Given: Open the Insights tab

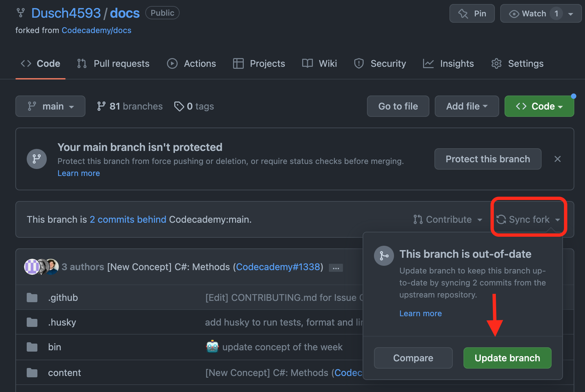Looking at the screenshot, I should pos(448,63).
